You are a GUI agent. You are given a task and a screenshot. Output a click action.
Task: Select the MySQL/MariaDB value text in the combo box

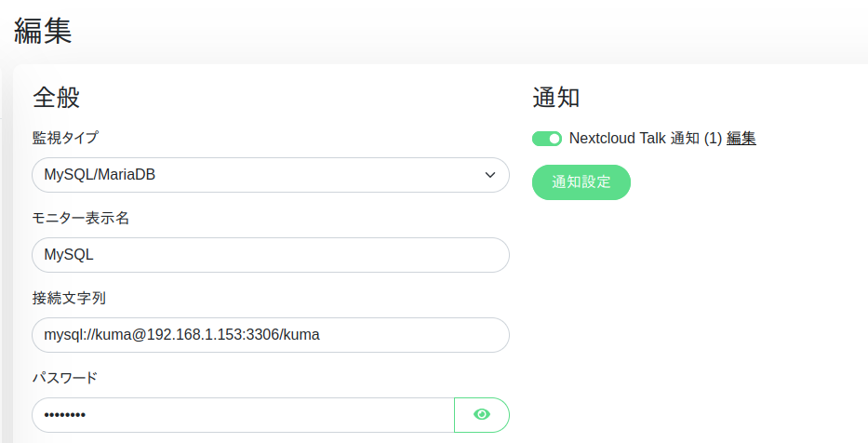[x=100, y=175]
